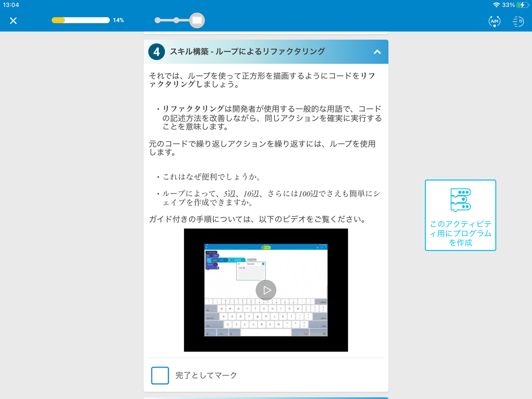Open the video thumbnail showing the block code
Viewport: 532px width, 399px height.
point(266,290)
